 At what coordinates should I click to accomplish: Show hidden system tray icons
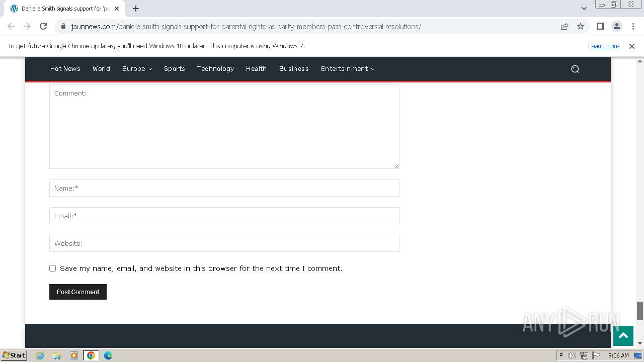(x=561, y=355)
